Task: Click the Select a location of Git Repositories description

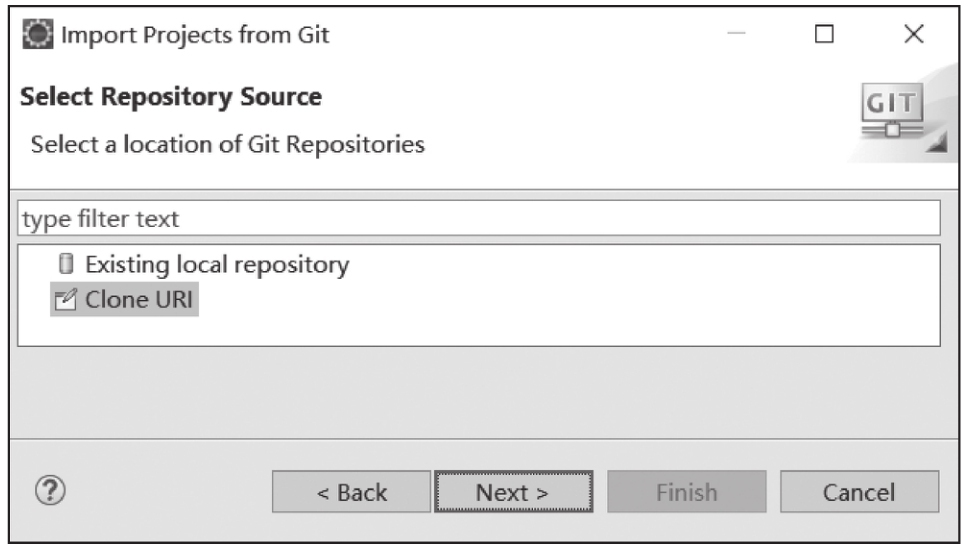Action: [228, 144]
